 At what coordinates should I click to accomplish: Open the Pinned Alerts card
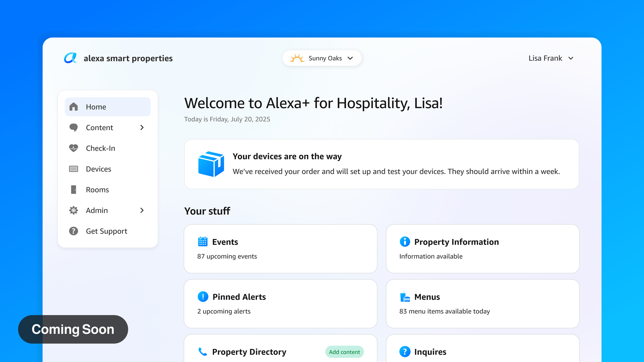[281, 304]
